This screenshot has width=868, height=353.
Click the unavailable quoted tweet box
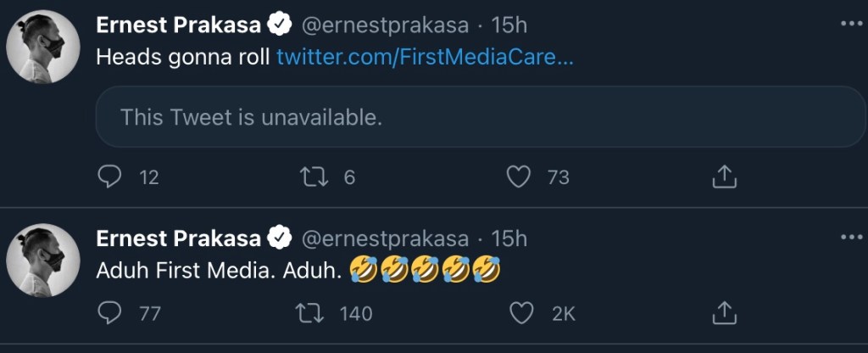coord(480,116)
